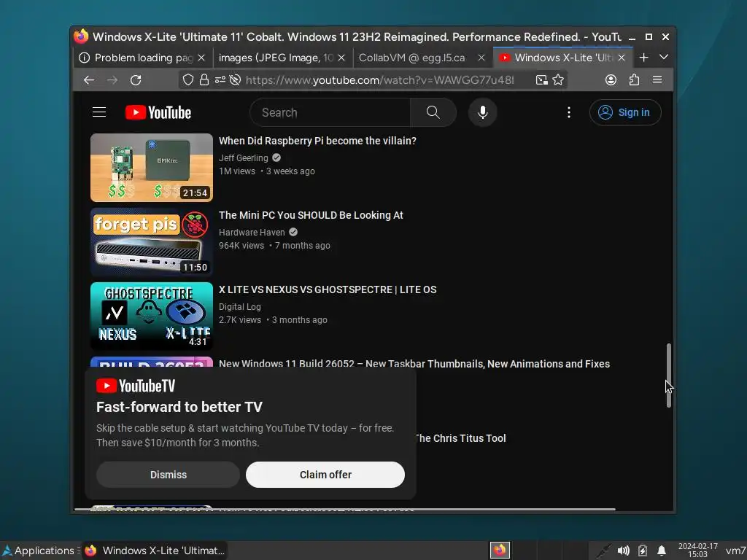Close the Windows X-Lite YouTube tab
Image resolution: width=747 pixels, height=560 pixels.
coord(622,58)
